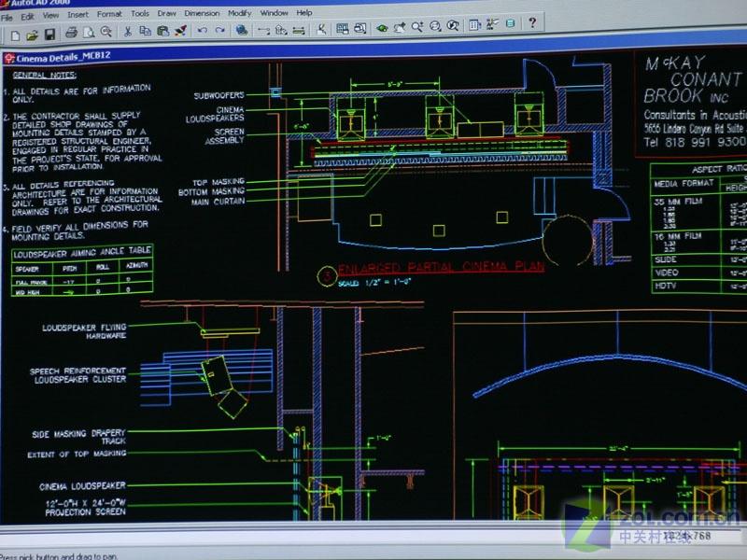Image resolution: width=747 pixels, height=560 pixels.
Task: Open the Tools menu
Action: tap(140, 14)
